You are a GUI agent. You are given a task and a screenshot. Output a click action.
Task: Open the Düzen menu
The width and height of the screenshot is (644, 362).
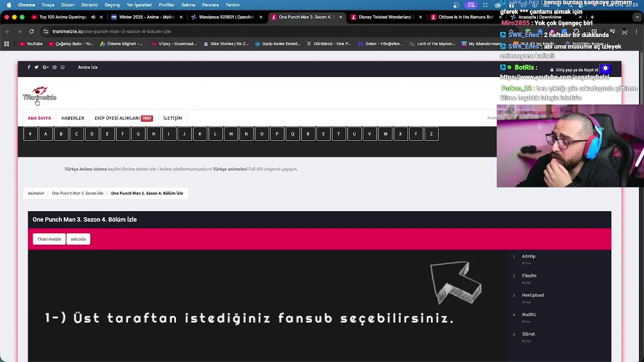coord(67,5)
